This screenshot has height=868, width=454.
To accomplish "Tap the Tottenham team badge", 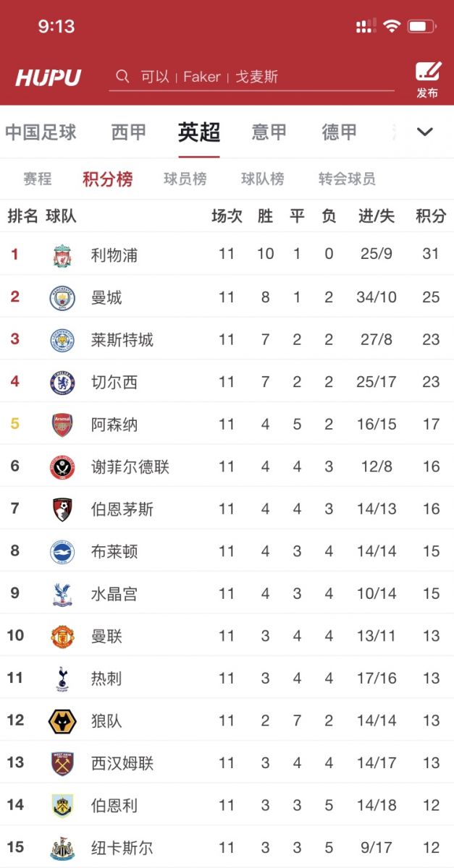I will coord(62,679).
